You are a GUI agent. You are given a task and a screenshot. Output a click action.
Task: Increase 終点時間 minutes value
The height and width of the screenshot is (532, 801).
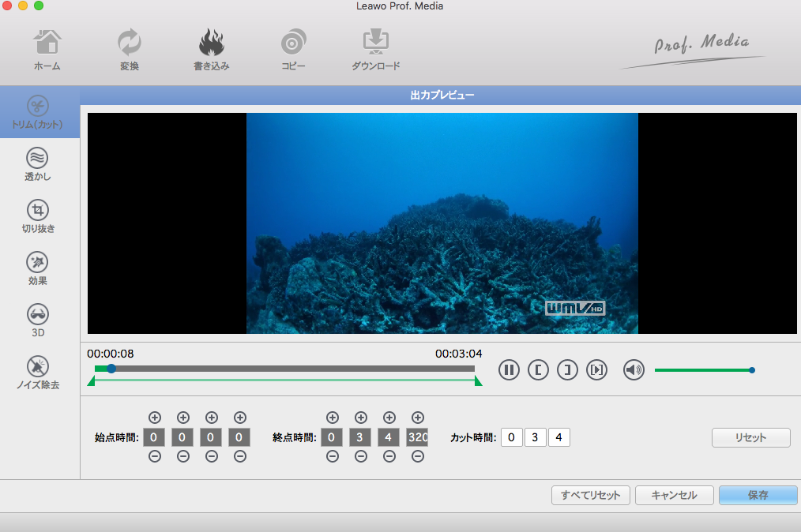point(361,418)
